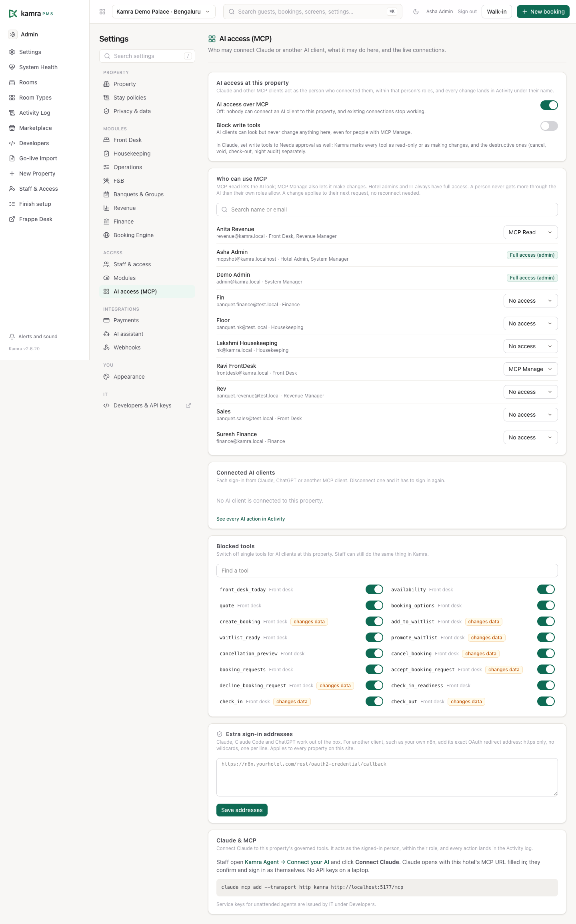Click the Housekeeping clipboard icon in settings

click(106, 154)
